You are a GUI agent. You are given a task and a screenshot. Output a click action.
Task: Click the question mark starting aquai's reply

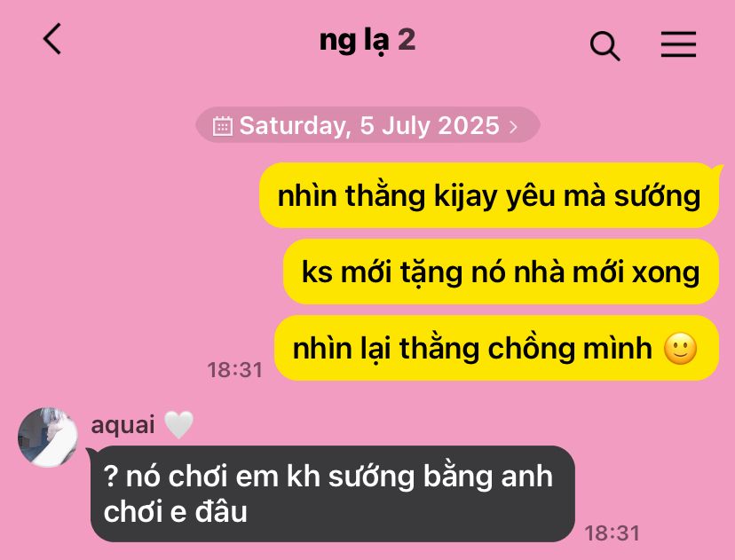click(110, 476)
